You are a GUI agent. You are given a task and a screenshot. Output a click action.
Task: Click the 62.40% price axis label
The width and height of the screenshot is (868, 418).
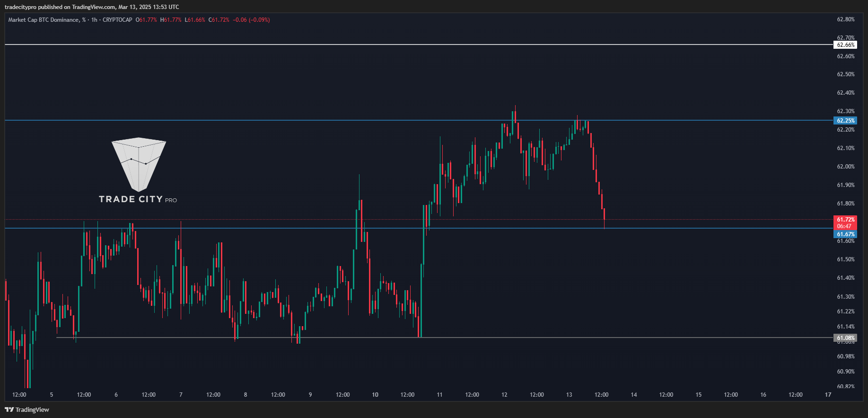coord(846,93)
